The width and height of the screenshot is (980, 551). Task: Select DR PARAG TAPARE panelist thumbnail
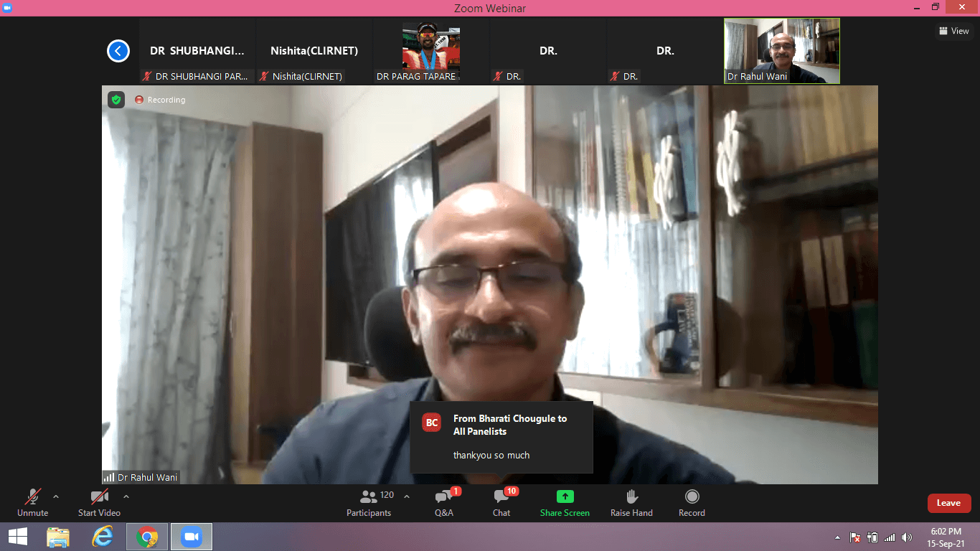tap(431, 51)
